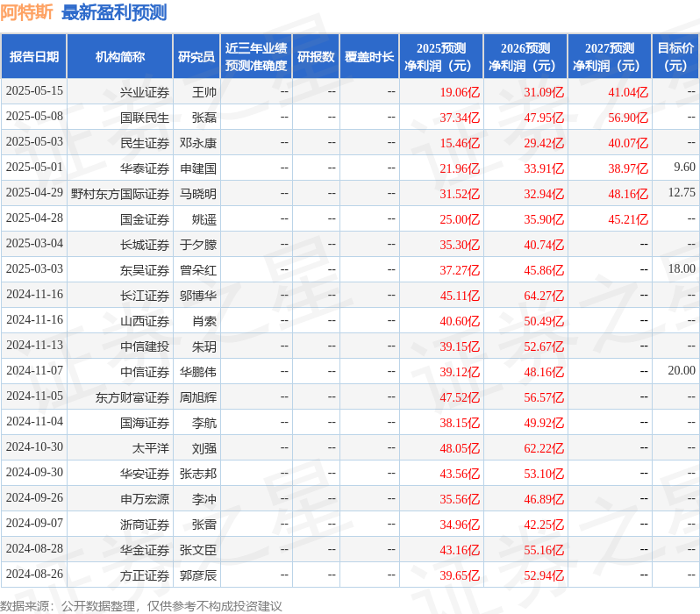
Task: Click analyst name 王帅
Action: [204, 92]
